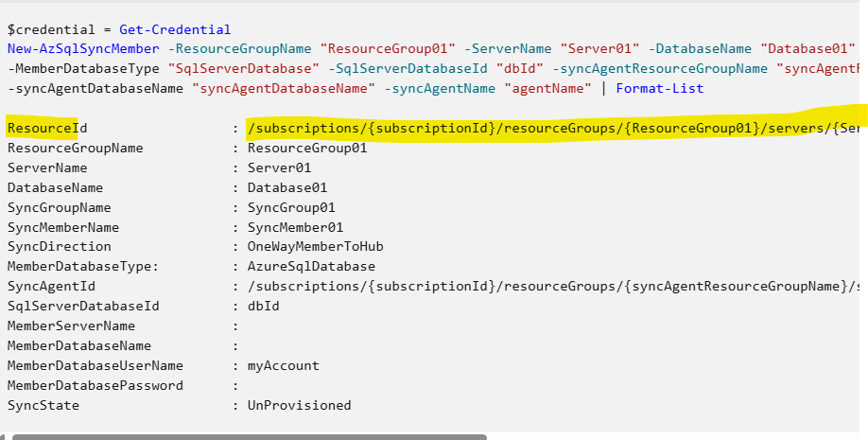
Task: Click the "SqlServerDatabase" string value
Action: [244, 69]
